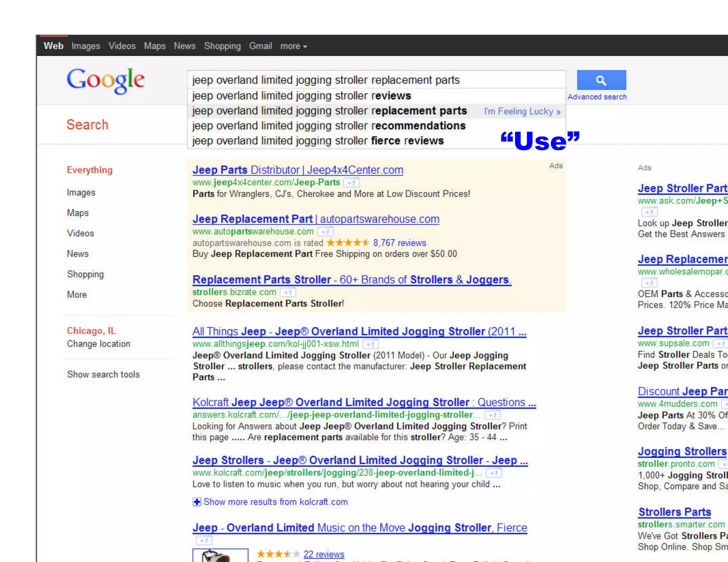Image resolution: width=728 pixels, height=562 pixels.
Task: Click plus icon for more kolcraft.com results
Action: [x=197, y=502]
